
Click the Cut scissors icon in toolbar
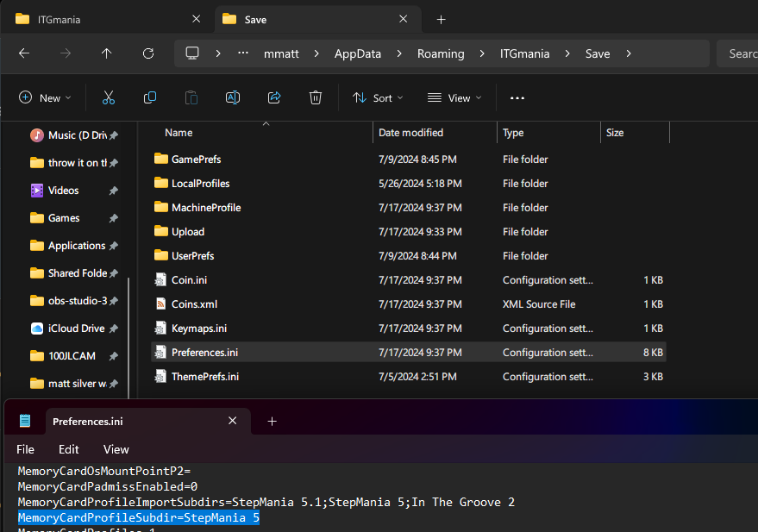click(x=108, y=98)
